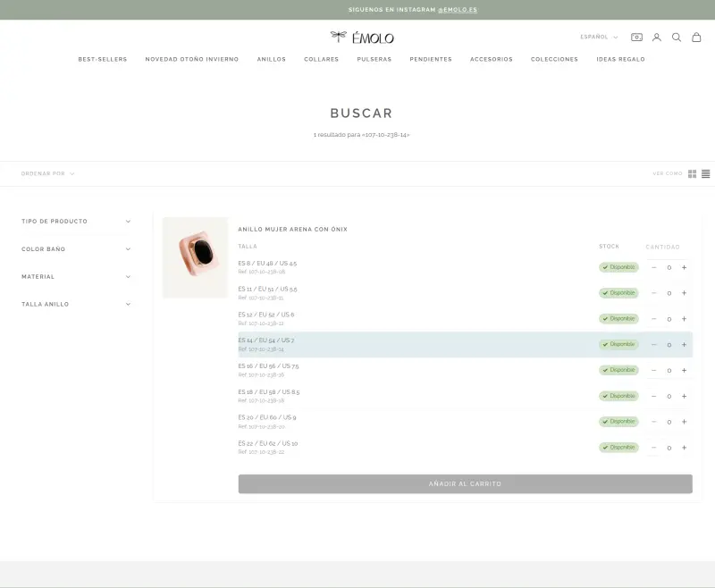Increase quantity for ES 14 / EU 54 size
715x588 pixels.
pos(684,345)
